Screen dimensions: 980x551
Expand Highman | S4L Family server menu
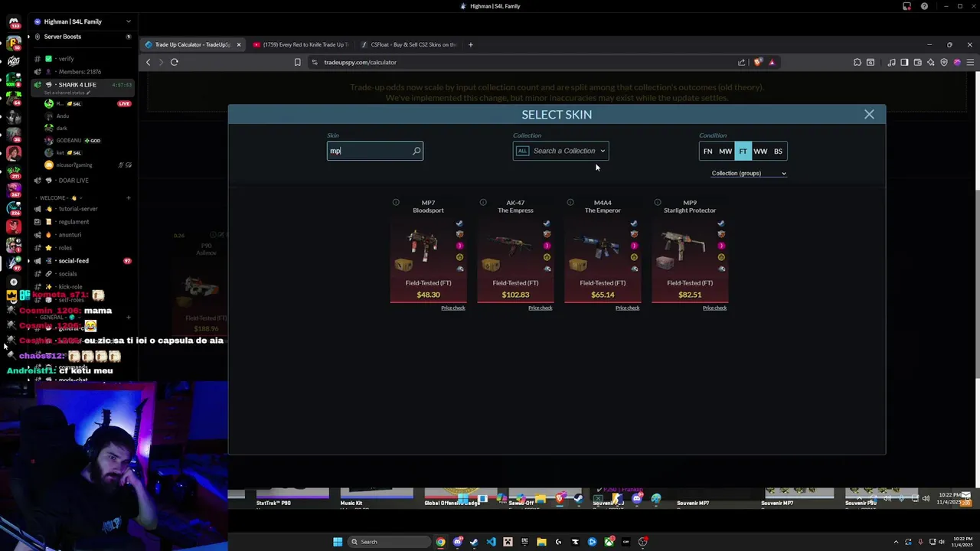pos(128,21)
